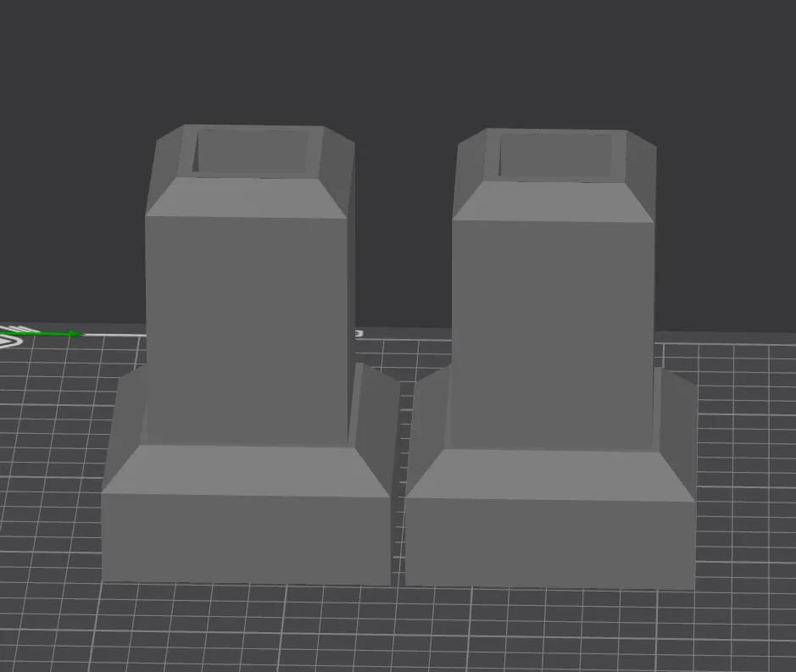This screenshot has width=796, height=672.
Task: Click the upper sloped chamfer of the right model
Action: [x=553, y=202]
